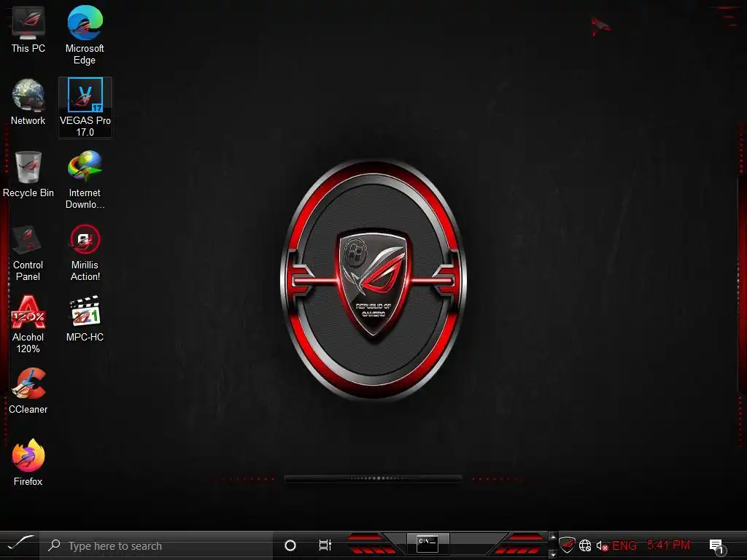Select the Network desktop icon

pos(28,102)
